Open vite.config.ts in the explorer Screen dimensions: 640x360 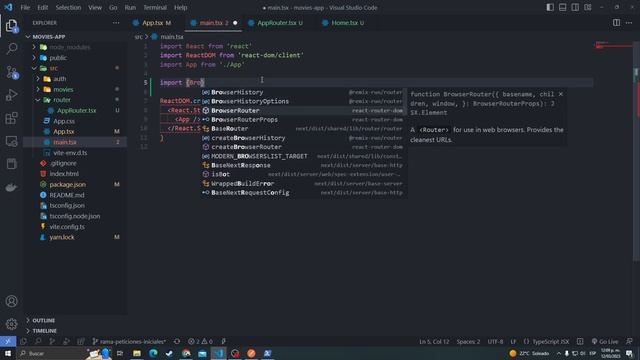tap(67, 227)
